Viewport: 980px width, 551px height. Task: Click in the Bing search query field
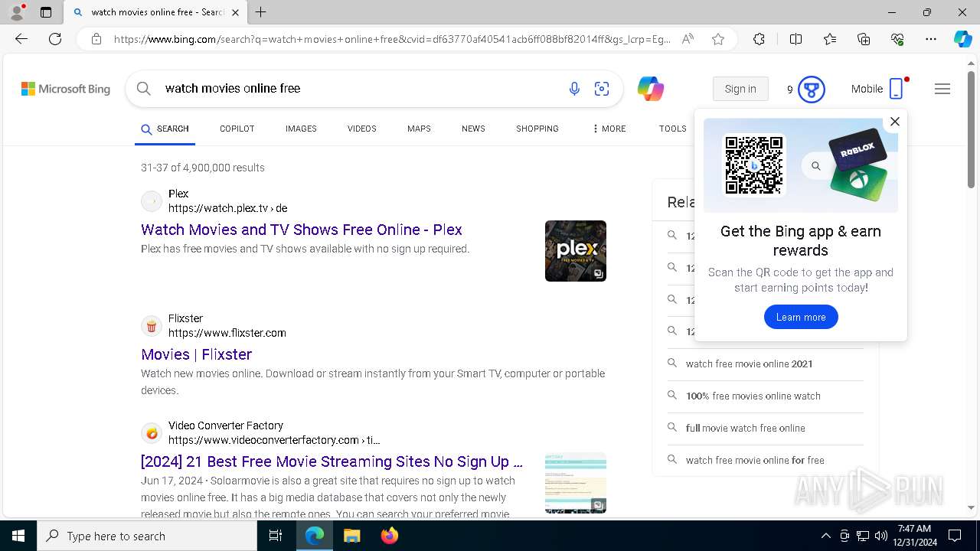(360, 89)
